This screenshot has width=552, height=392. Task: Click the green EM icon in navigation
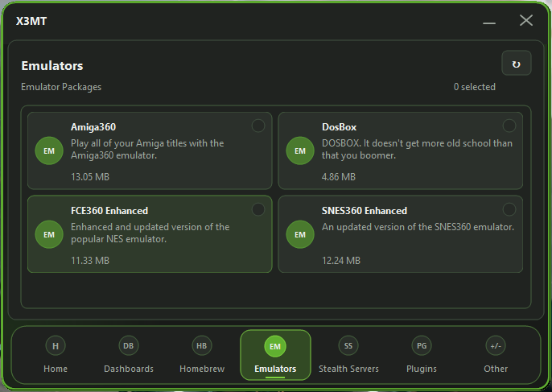(x=275, y=347)
